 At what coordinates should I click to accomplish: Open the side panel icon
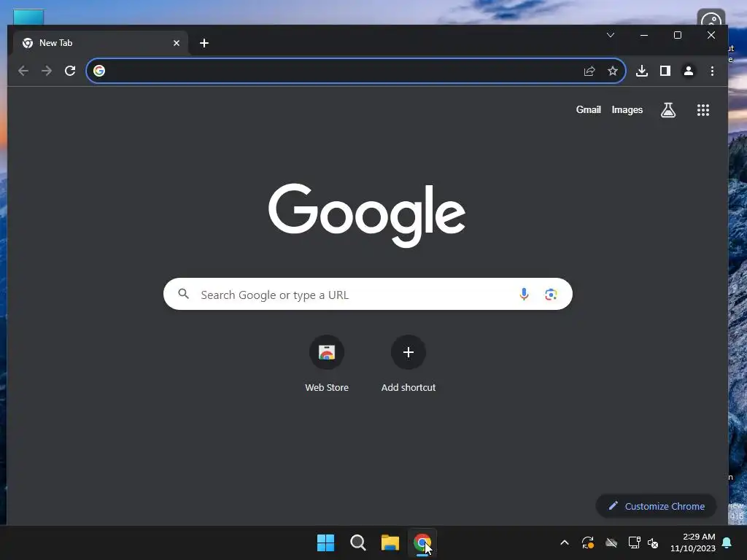665,71
